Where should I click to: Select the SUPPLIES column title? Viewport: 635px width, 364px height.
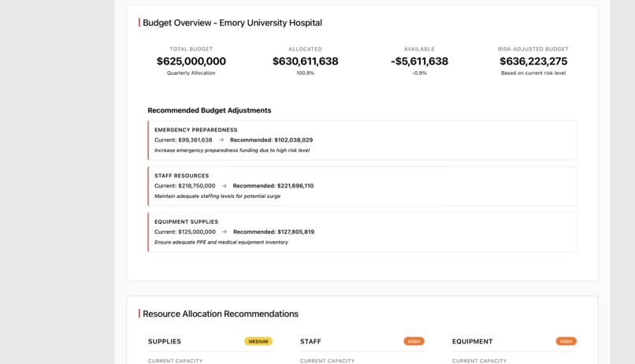165,341
